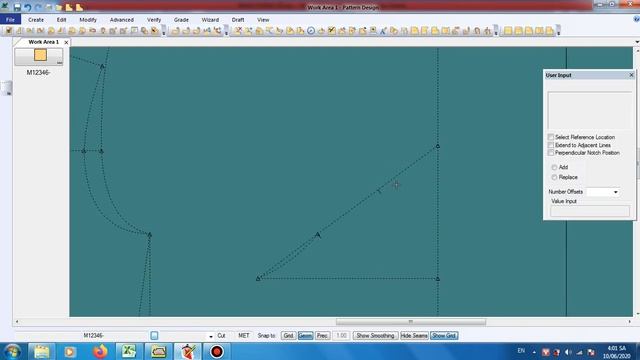
Task: Open the Edit menu
Action: 61,19
